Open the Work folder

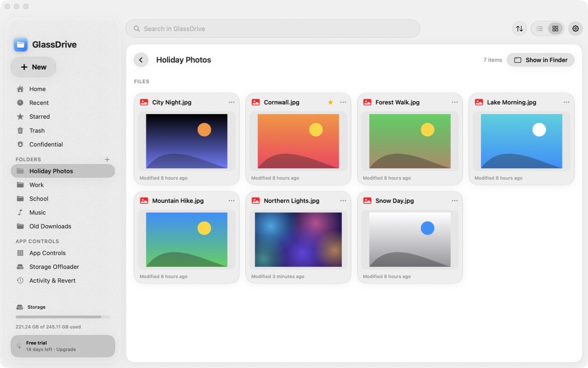pyautogui.click(x=63, y=185)
